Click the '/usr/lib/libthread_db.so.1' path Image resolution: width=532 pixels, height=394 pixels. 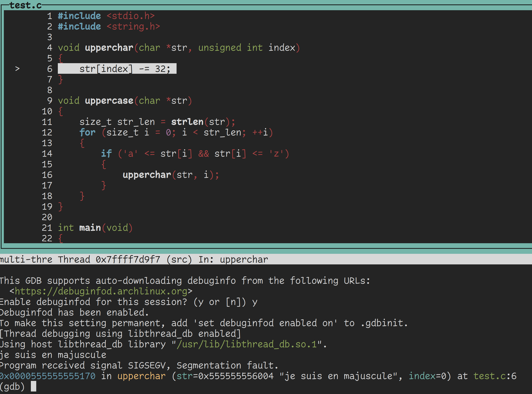pyautogui.click(x=247, y=344)
